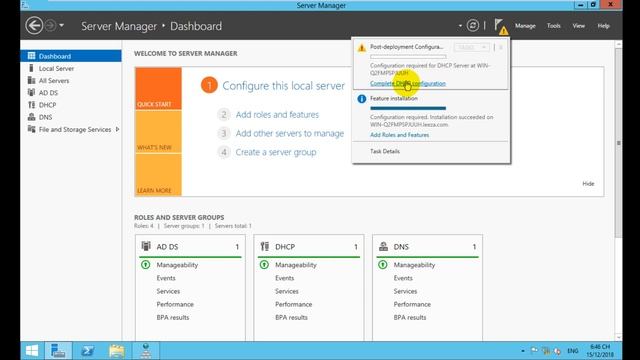Open the DNS role tile header
The width and height of the screenshot is (640, 360).
coord(427,247)
